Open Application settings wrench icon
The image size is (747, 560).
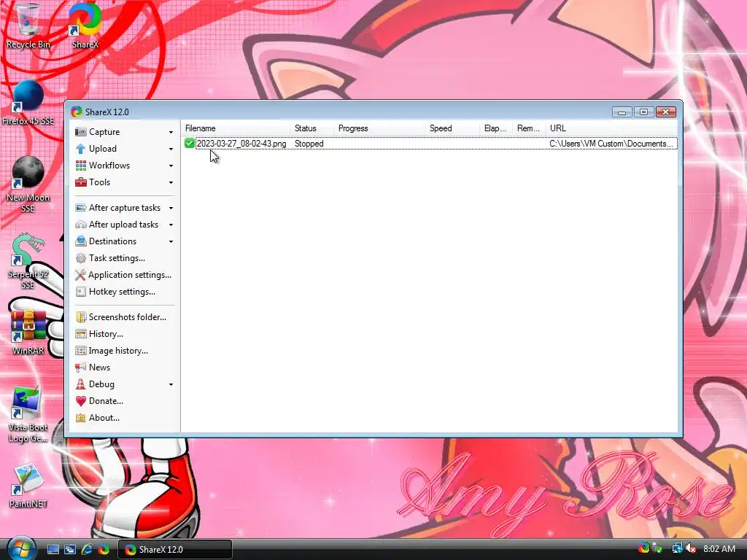click(80, 275)
